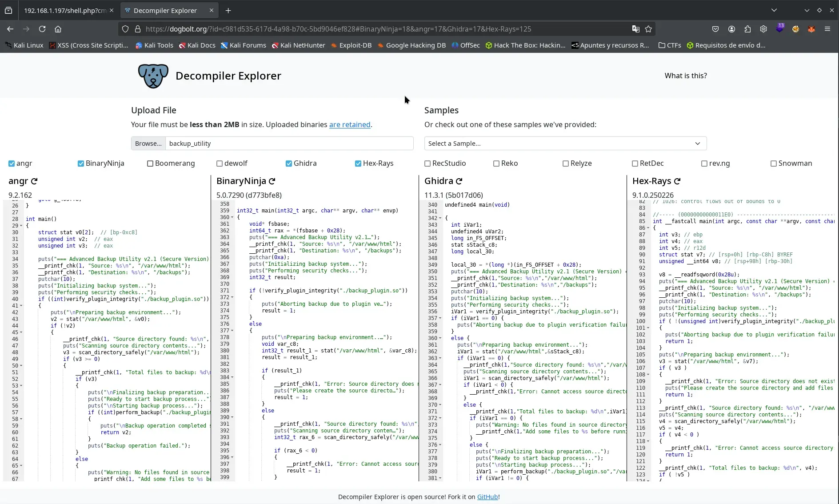The width and height of the screenshot is (839, 504).
Task: Open the list all tabs dropdown
Action: (x=774, y=10)
